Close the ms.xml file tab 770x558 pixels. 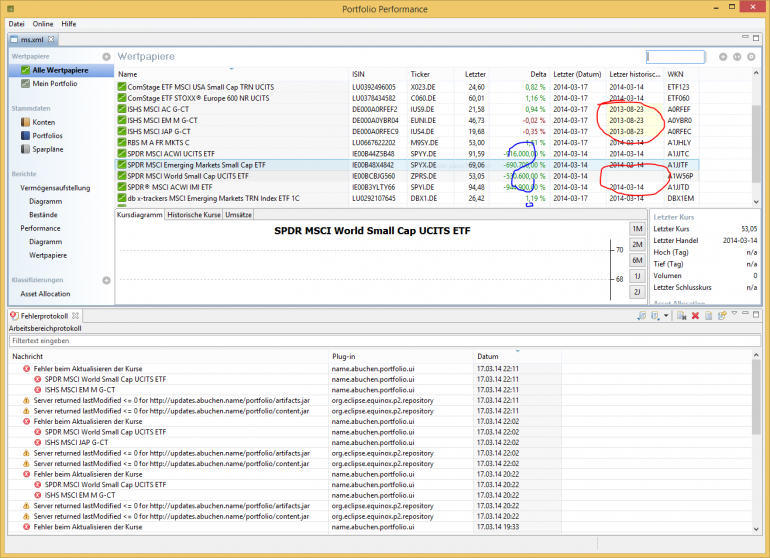click(49, 39)
